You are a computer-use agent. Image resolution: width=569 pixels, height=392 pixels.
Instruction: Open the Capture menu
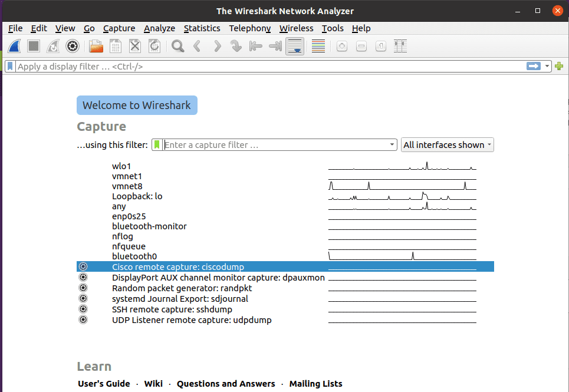[119, 28]
